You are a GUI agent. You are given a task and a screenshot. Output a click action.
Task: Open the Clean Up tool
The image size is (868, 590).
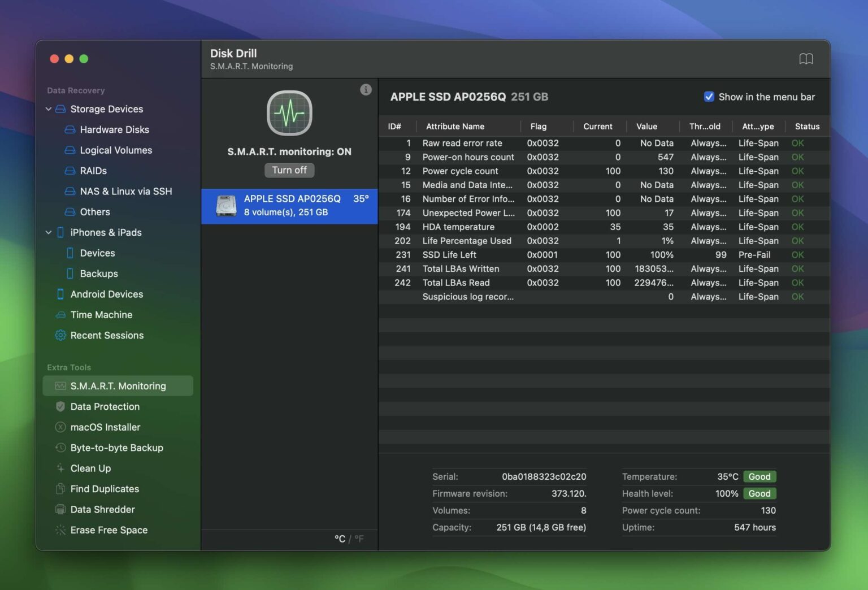coord(90,468)
